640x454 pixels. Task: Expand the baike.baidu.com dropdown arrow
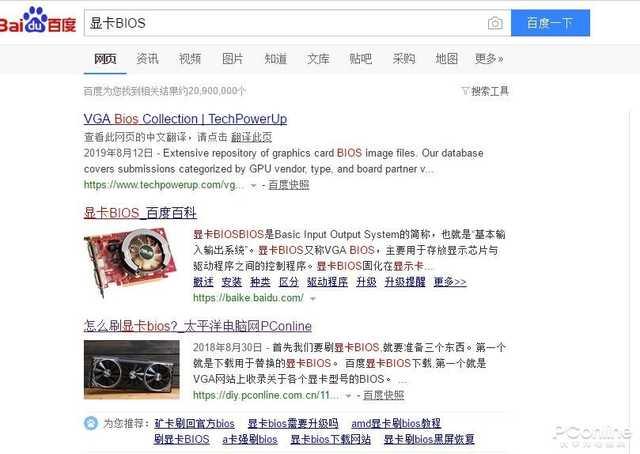pos(313,299)
